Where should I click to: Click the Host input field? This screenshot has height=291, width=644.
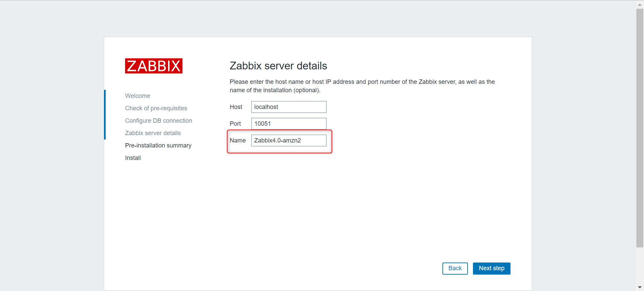tap(289, 107)
